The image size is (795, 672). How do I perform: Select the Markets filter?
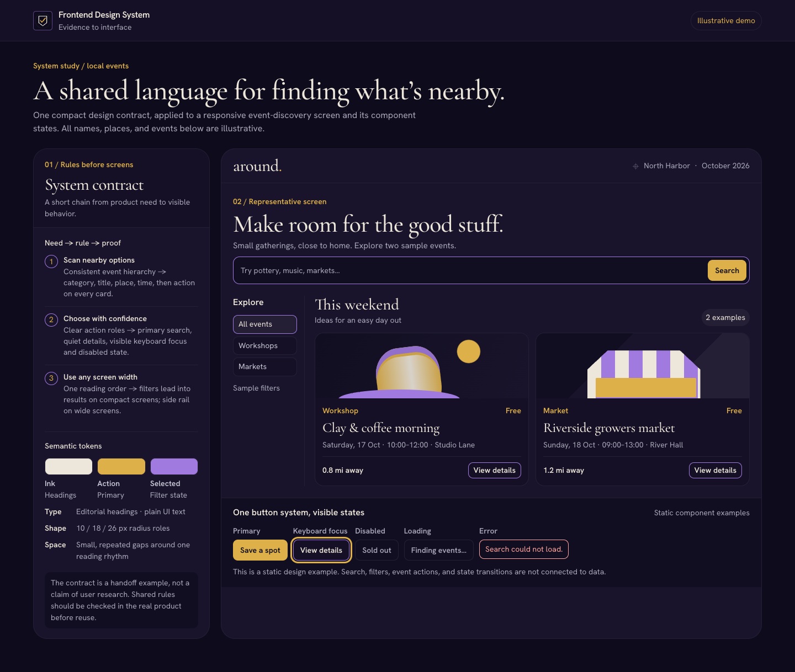pyautogui.click(x=265, y=367)
